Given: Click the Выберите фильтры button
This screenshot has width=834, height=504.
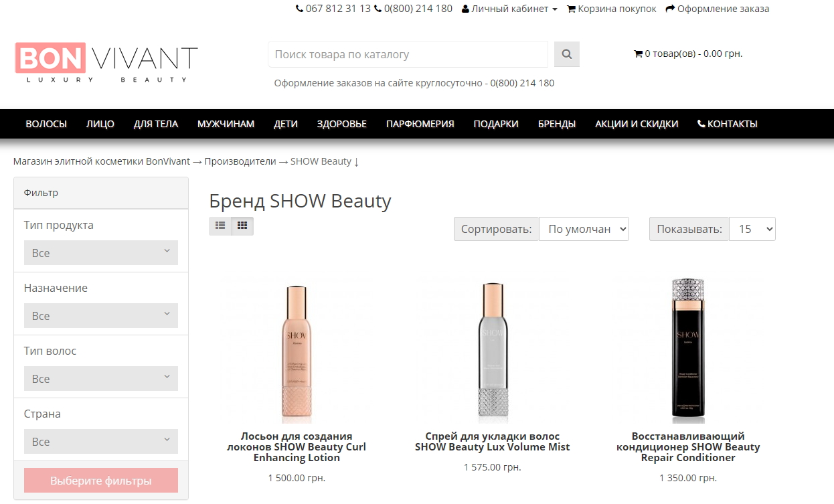Looking at the screenshot, I should [x=101, y=481].
